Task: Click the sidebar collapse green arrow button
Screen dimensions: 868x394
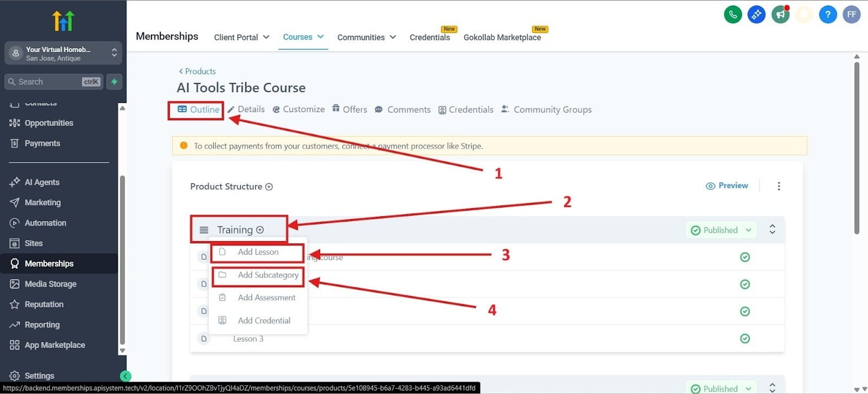Action: coord(125,376)
